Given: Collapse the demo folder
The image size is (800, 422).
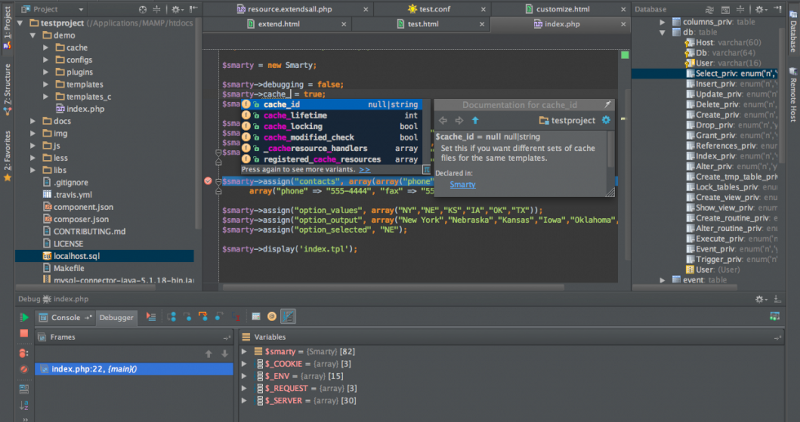Looking at the screenshot, I should [x=33, y=35].
